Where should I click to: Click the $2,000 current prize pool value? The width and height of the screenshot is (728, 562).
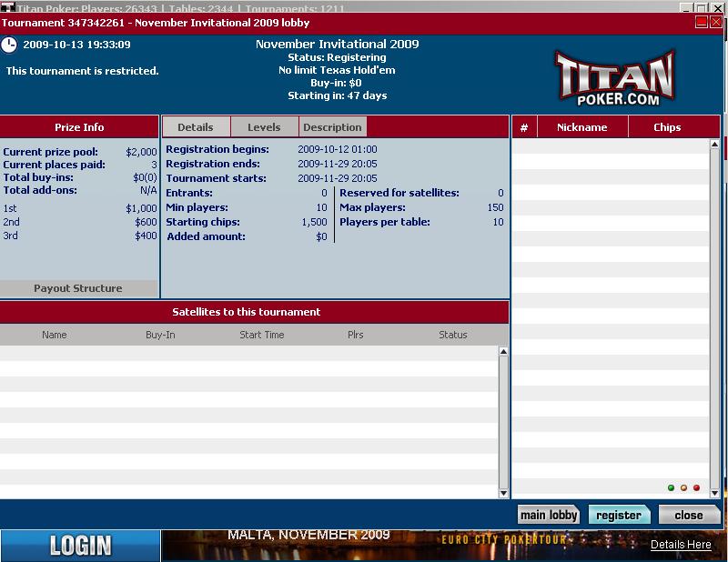pos(142,152)
